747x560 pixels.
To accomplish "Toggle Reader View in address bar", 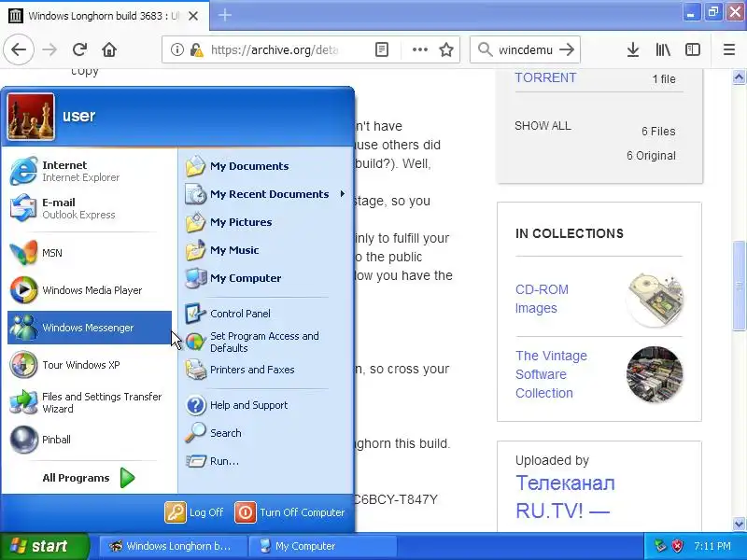I will pyautogui.click(x=382, y=49).
